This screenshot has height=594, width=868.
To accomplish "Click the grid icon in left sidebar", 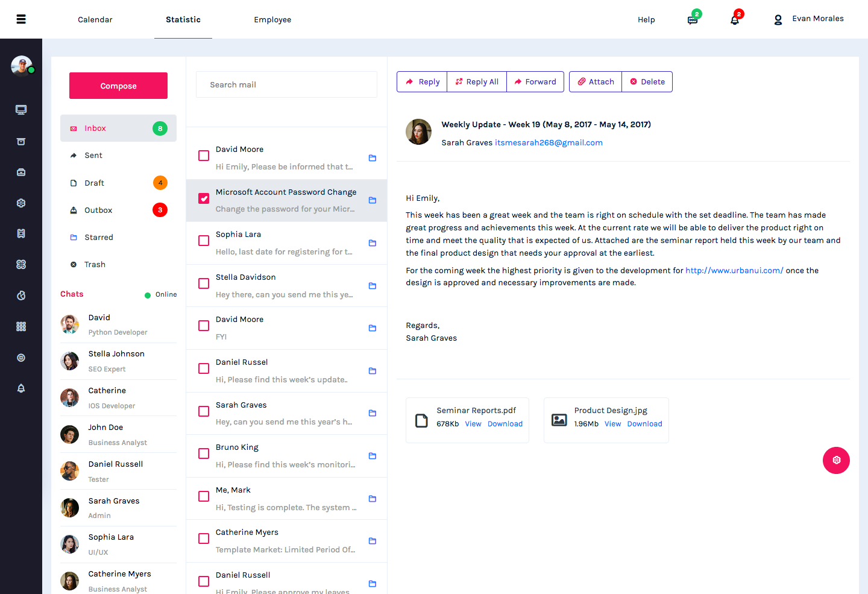I will 21,326.
